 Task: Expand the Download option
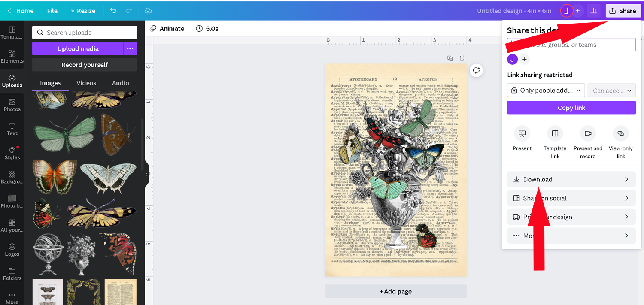(x=571, y=179)
